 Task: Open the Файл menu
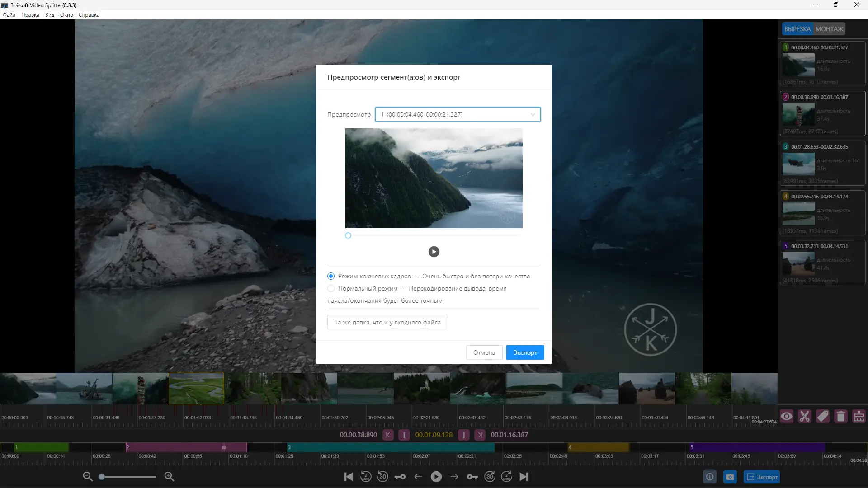tap(9, 15)
